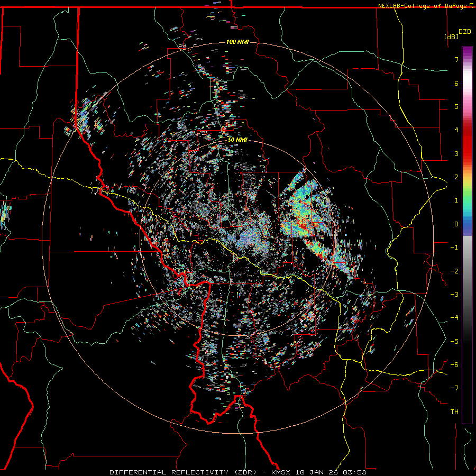Image resolution: width=476 pixels, height=476 pixels.
Task: Click the -4 scale value
Action: (454, 318)
